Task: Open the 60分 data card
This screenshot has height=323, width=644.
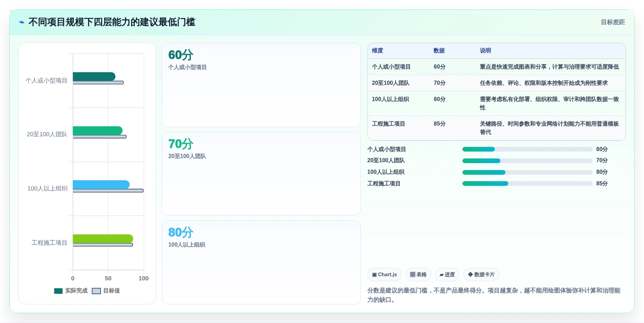Action: [x=261, y=85]
